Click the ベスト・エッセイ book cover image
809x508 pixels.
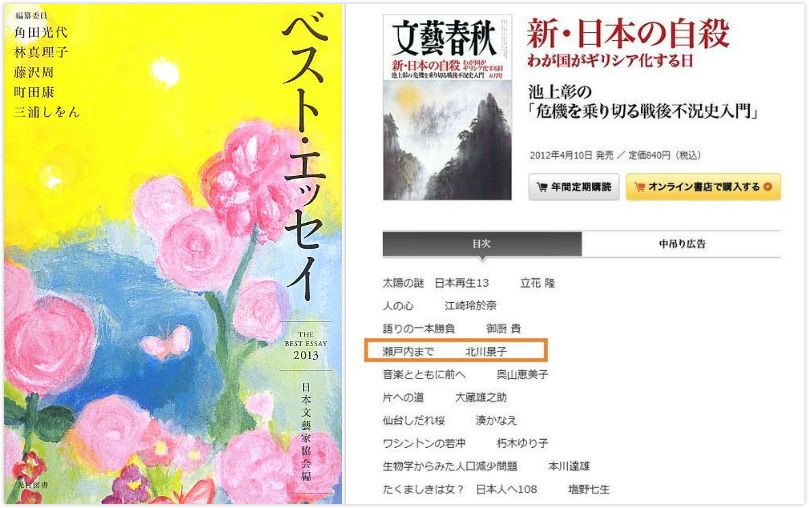[173, 254]
